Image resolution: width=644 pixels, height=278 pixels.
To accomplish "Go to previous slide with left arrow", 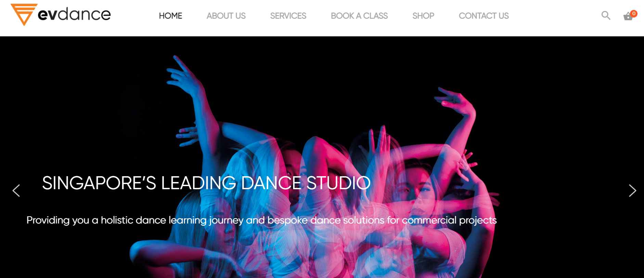I will [x=16, y=191].
